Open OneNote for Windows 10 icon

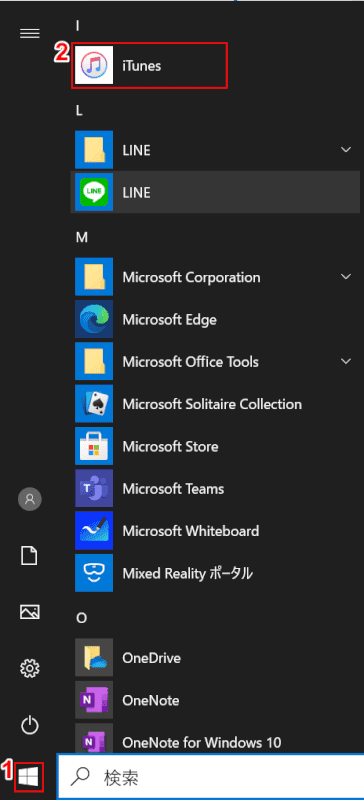tap(94, 739)
